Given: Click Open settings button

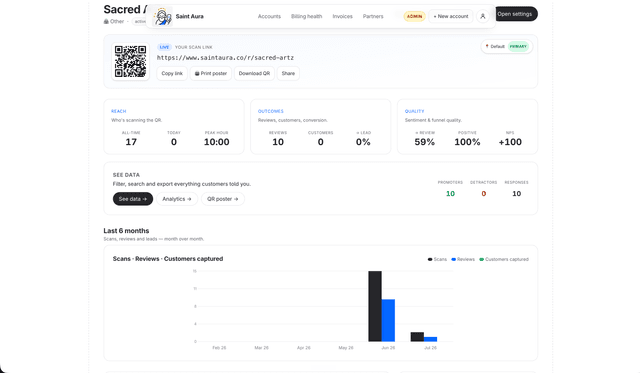Looking at the screenshot, I should coord(516,14).
